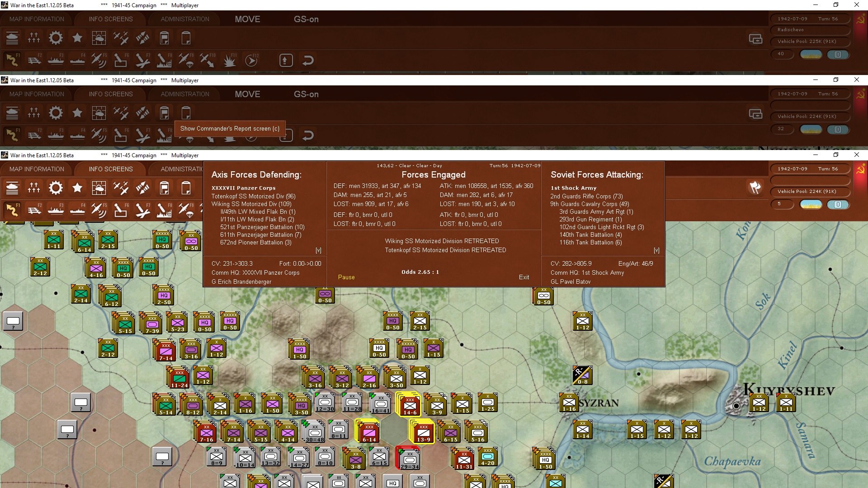Select yellow-highlighted 14-6 unit counter
This screenshot has width=868, height=488.
click(x=409, y=404)
